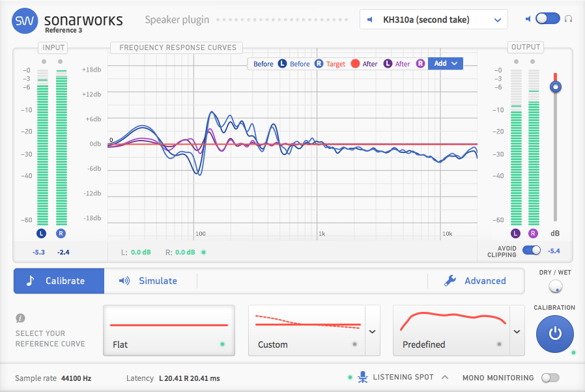Screen dimensions: 585x392
Task: Select the Custom reference curve
Action: pos(307,330)
